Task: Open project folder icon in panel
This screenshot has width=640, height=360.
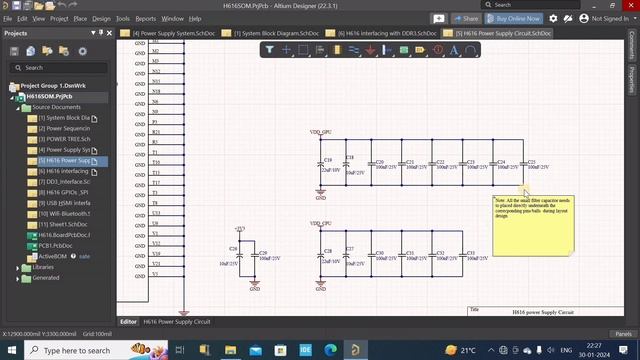Action: (x=47, y=51)
